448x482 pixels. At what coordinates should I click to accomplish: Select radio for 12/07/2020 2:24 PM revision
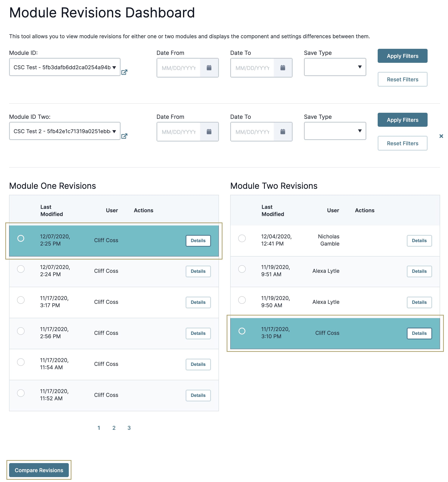21,269
